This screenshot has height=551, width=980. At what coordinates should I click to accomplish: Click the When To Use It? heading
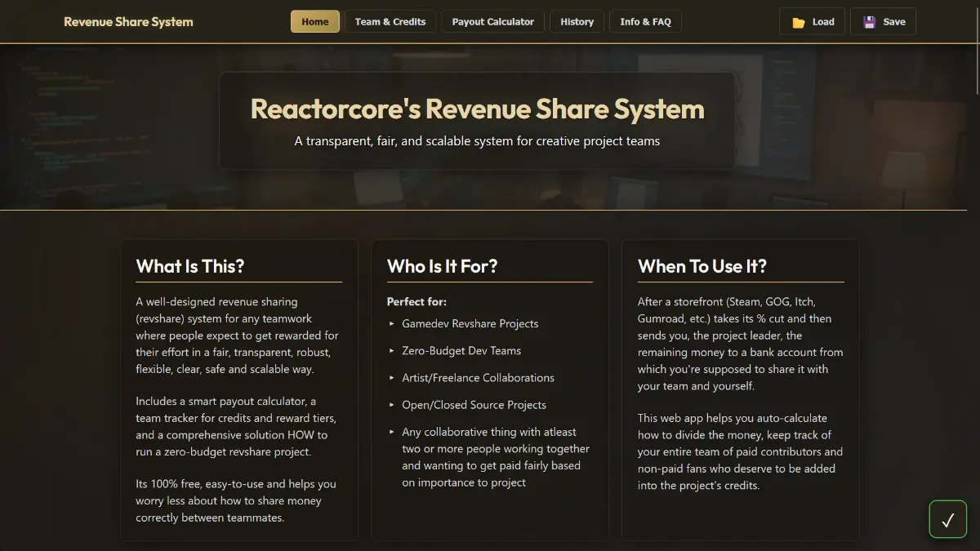(702, 266)
